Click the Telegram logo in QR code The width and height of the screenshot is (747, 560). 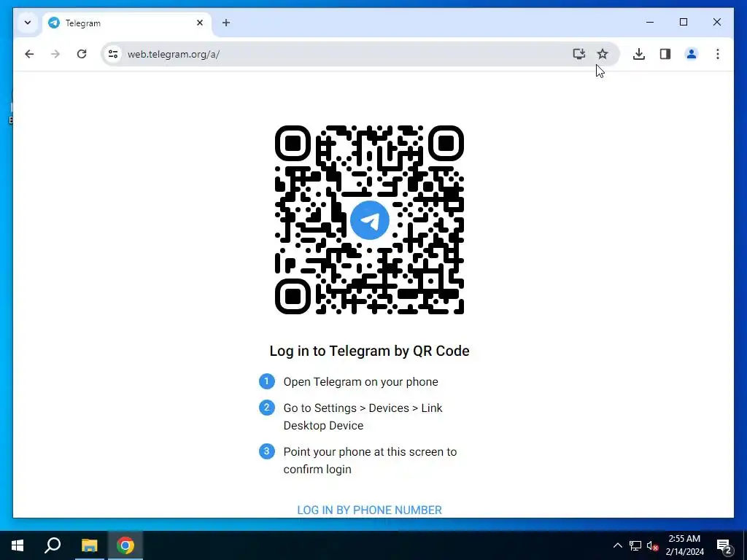pos(370,220)
